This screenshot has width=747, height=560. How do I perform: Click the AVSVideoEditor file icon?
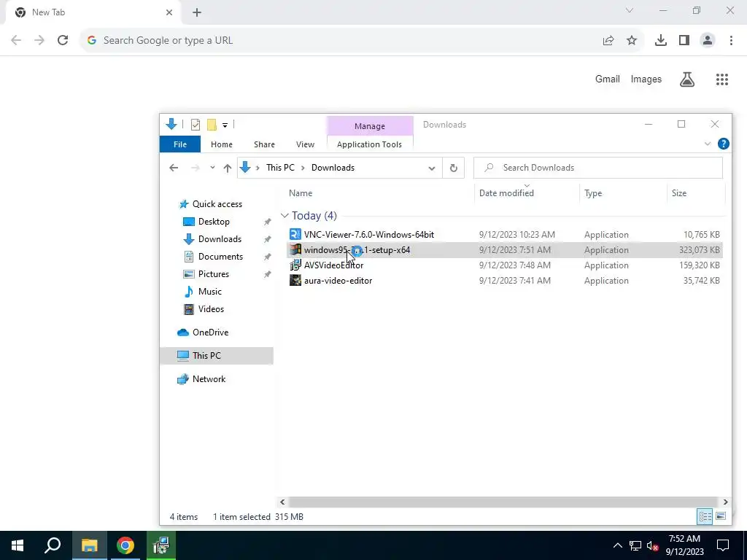(295, 265)
